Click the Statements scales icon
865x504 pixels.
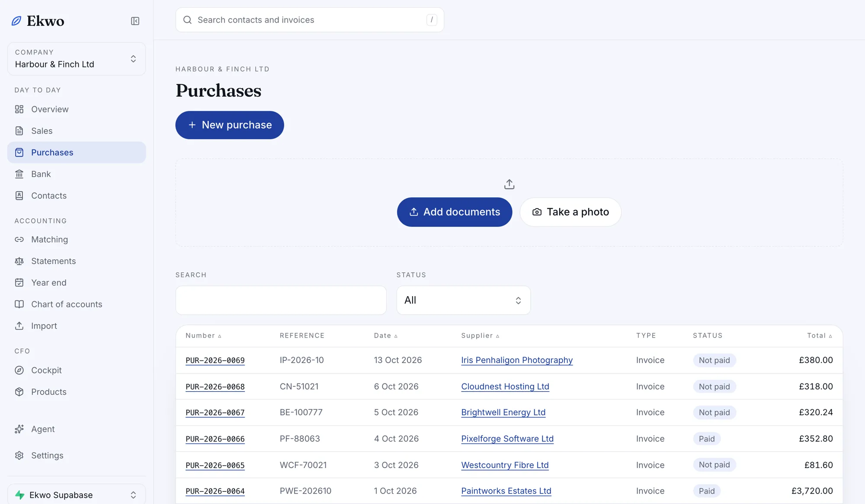(x=19, y=261)
